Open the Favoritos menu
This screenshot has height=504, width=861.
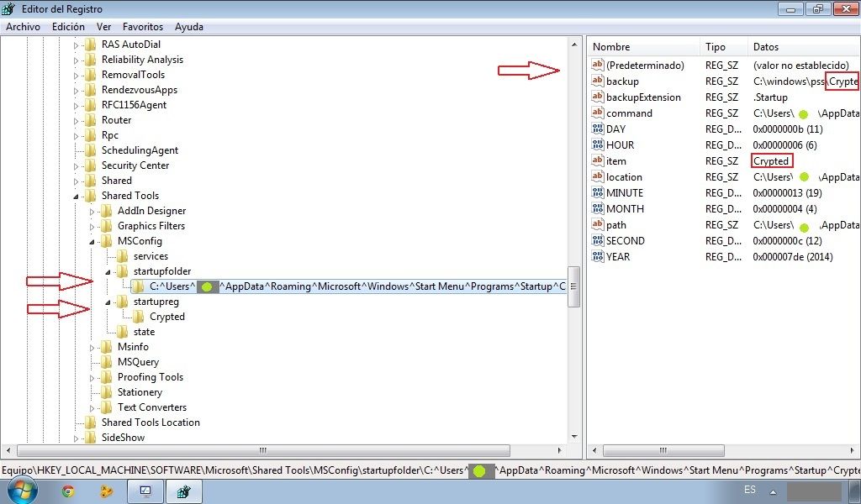[x=143, y=26]
